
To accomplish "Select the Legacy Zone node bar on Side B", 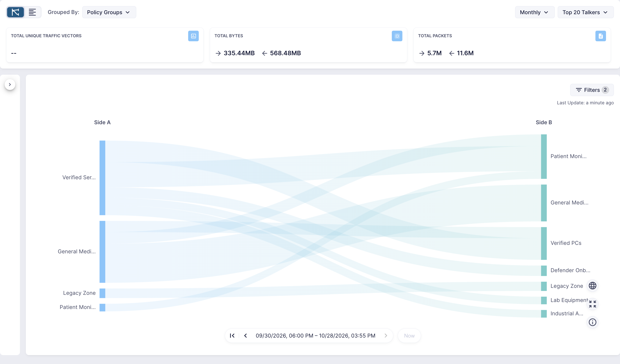I will 544,286.
